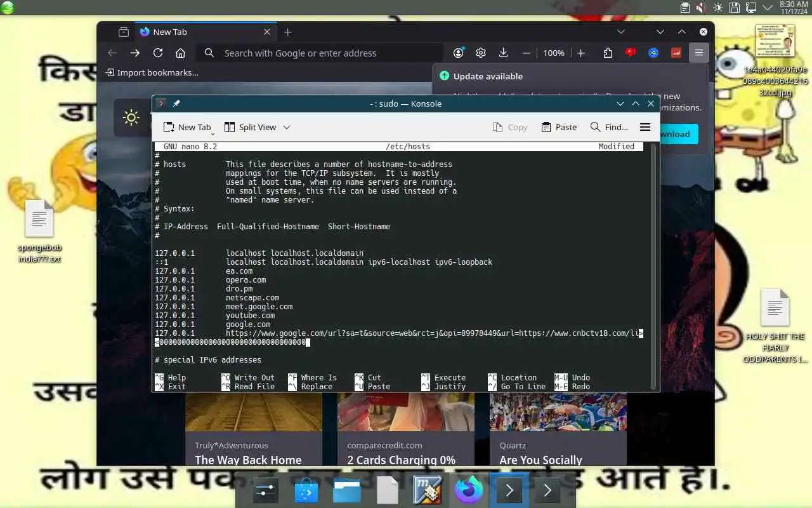
Task: Select the HOLY SHIT THE FIARLY ODDPARENTS file
Action: (775, 326)
